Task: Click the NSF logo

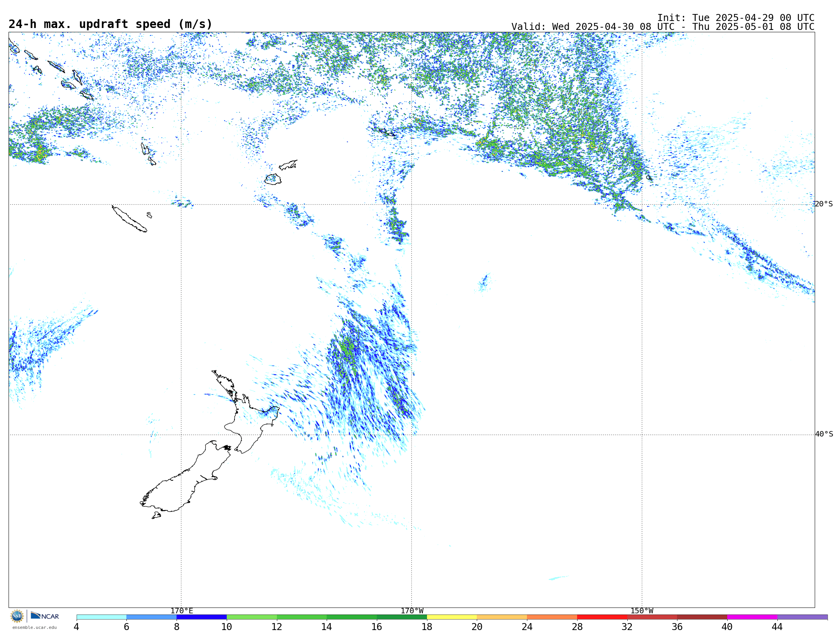Action: (x=17, y=616)
